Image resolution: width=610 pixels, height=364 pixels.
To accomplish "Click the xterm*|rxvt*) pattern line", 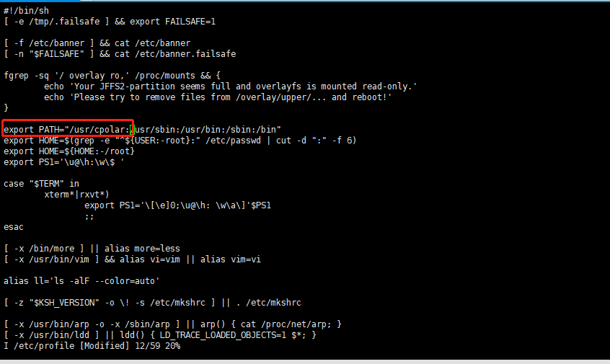I will [x=76, y=195].
